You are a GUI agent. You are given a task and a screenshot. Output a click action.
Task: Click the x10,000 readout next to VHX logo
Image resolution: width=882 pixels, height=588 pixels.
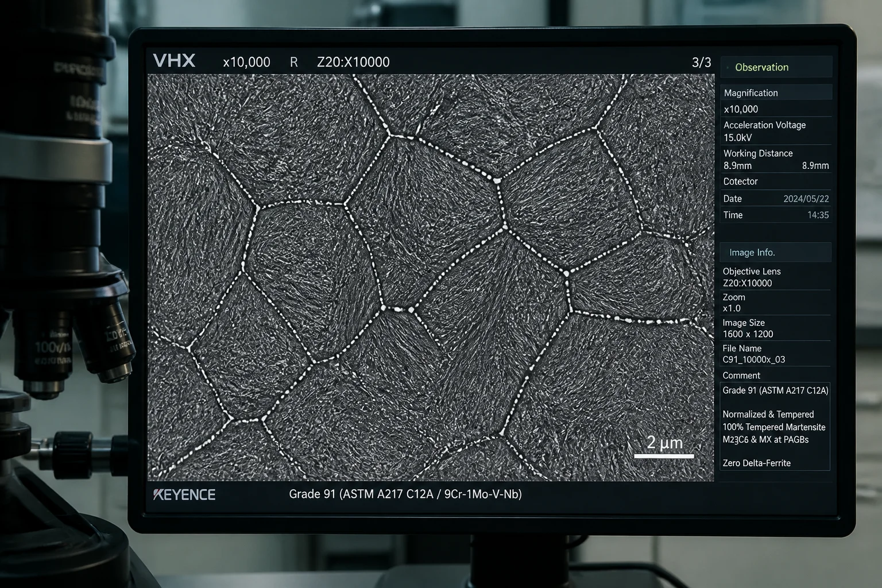[x=246, y=62]
